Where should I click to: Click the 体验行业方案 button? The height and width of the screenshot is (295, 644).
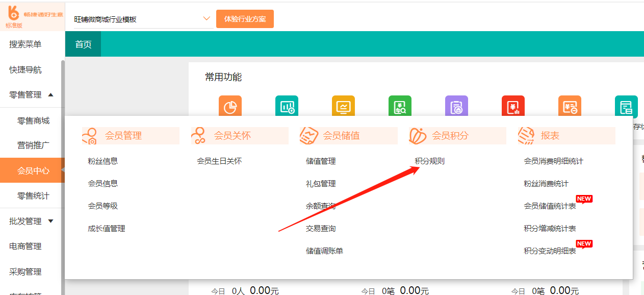(x=245, y=19)
